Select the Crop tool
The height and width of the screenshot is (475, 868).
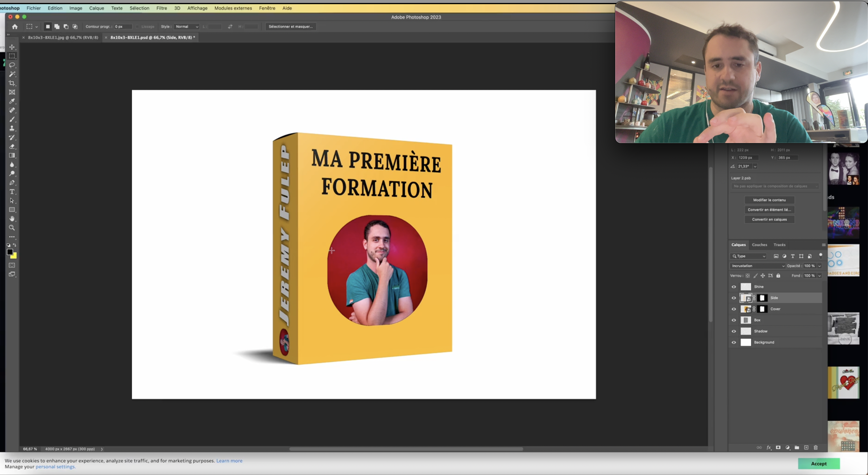(x=12, y=83)
